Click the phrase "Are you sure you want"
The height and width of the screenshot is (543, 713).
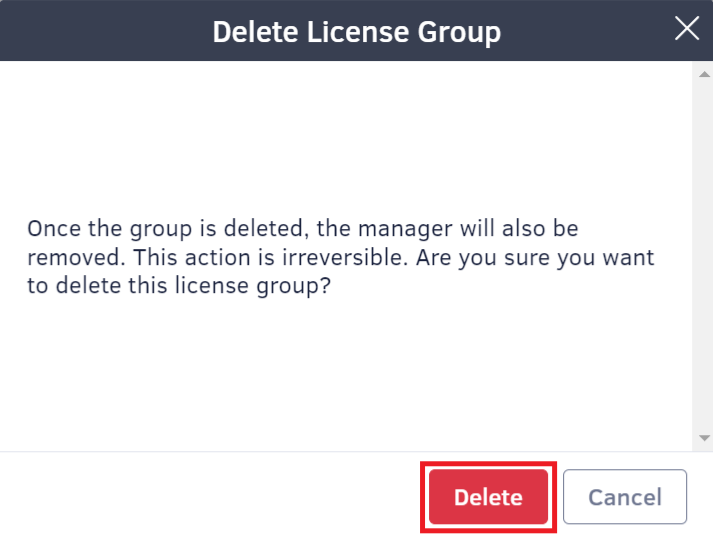pyautogui.click(x=542, y=257)
